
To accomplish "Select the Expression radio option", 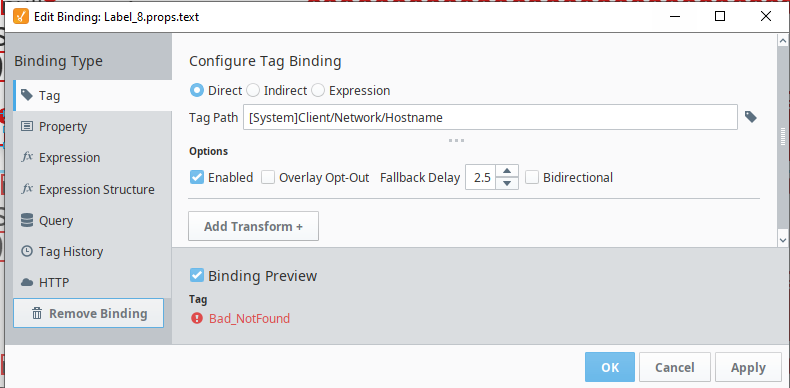I will click(318, 91).
